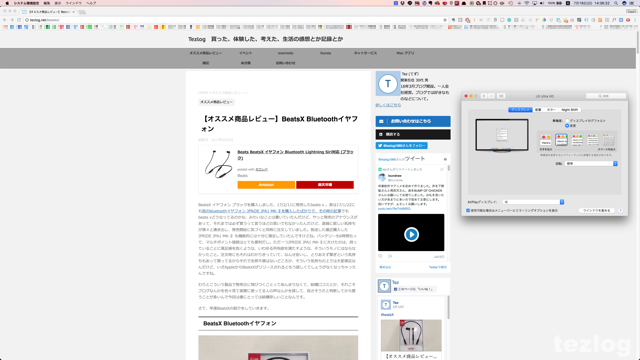
Task: Click the System Preferences search field
Action: (x=606, y=96)
